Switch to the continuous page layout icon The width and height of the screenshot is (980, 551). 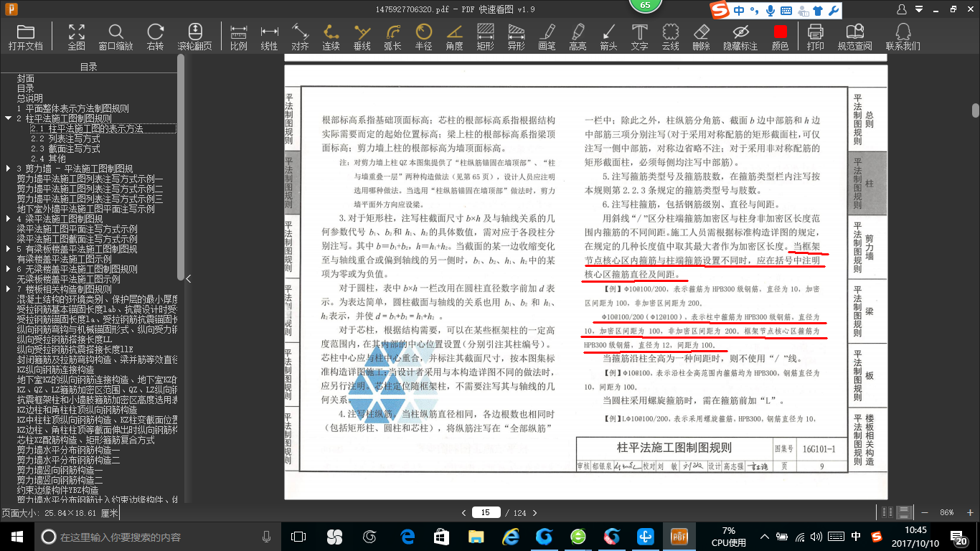click(905, 512)
